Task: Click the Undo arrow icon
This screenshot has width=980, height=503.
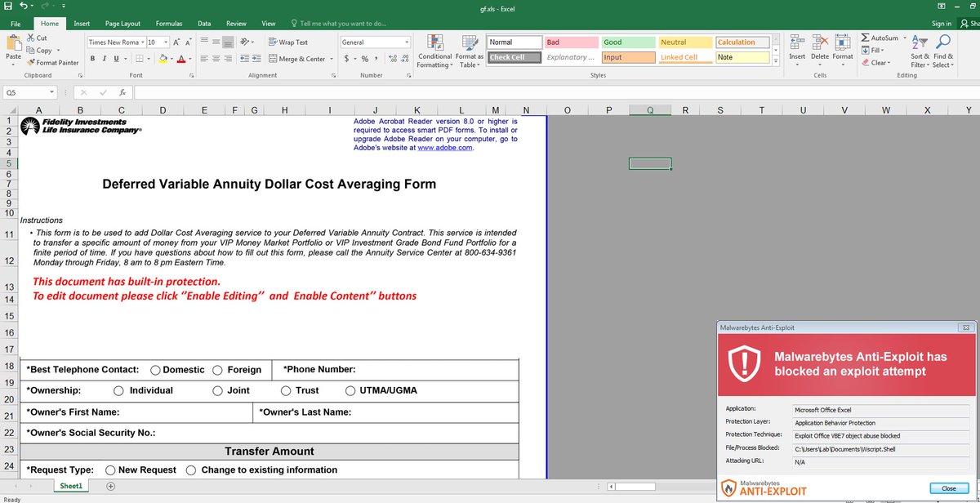Action: (23, 7)
